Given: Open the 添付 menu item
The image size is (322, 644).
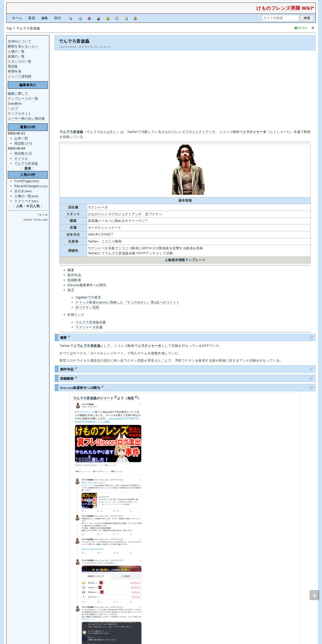Looking at the screenshot, I should [57, 18].
